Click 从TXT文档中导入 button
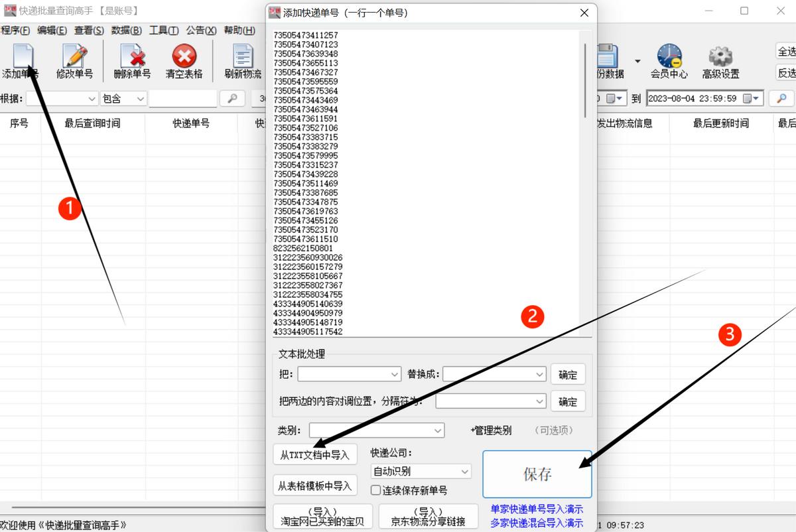796x532 pixels. coord(314,455)
